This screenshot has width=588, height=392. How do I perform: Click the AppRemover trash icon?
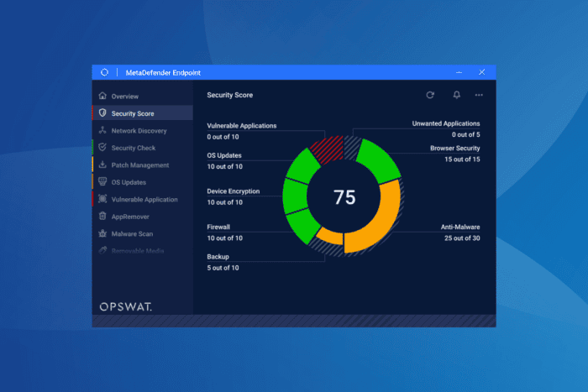(102, 216)
